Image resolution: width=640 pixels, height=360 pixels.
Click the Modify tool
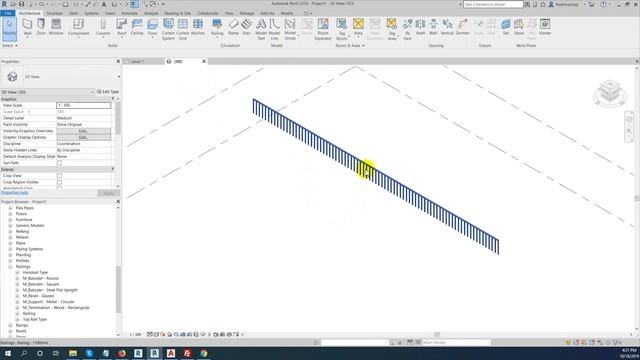pos(9,29)
